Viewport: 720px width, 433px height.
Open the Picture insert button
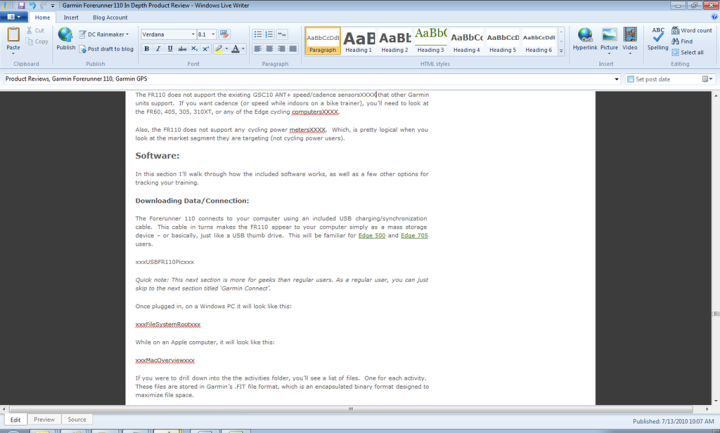tap(609, 40)
